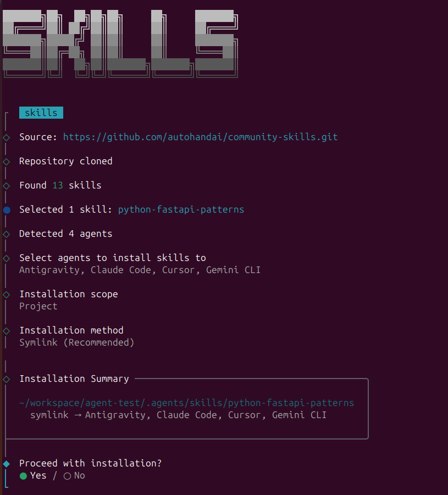Click the diamond marker beside Installation scope
The height and width of the screenshot is (495, 448).
[6, 294]
